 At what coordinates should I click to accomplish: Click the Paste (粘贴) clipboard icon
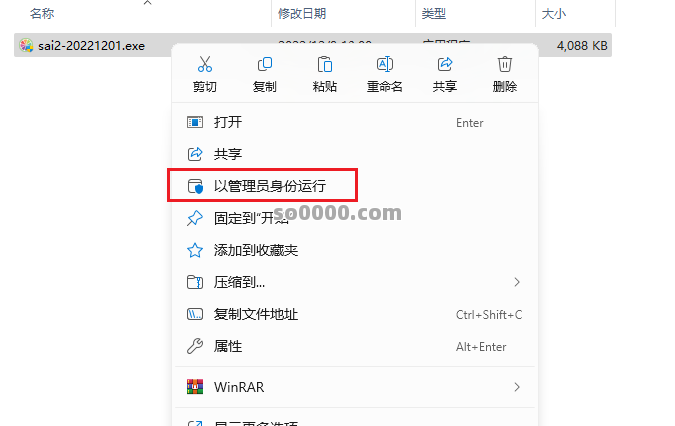click(x=325, y=64)
